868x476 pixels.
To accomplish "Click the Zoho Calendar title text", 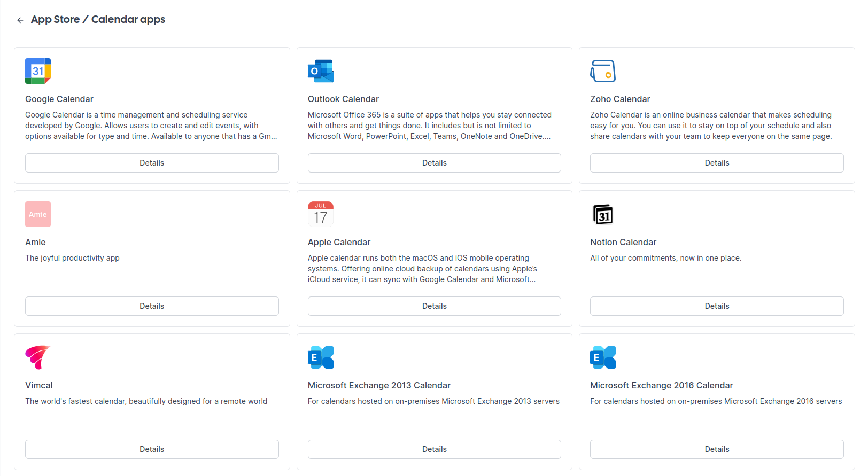I will 620,99.
